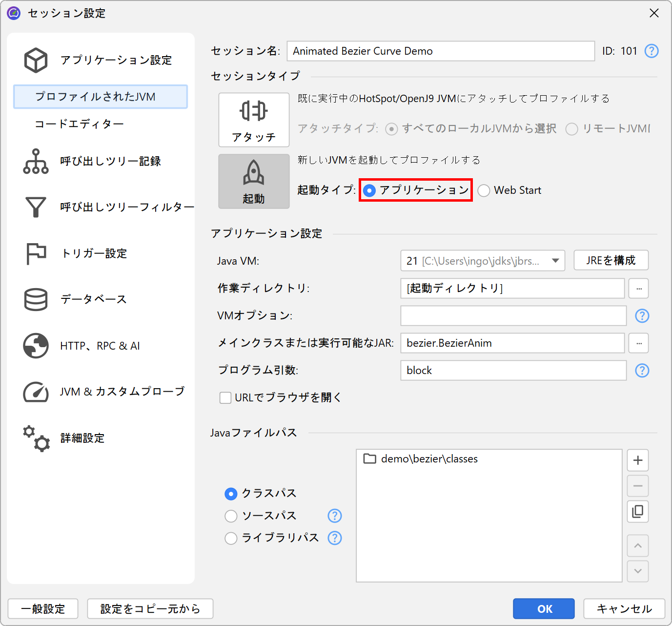Image resolution: width=672 pixels, height=626 pixels.
Task: Click the configure JRE (JREを構成) button
Action: pyautogui.click(x=611, y=260)
